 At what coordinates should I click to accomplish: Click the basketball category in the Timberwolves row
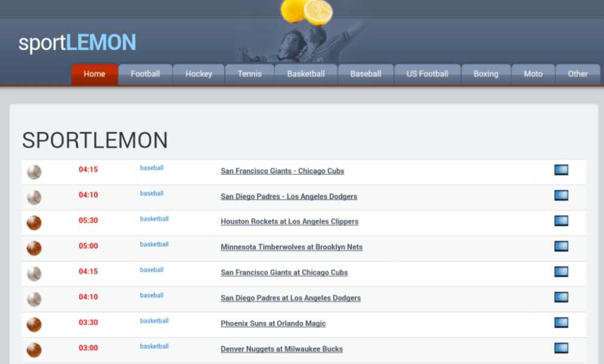[154, 244]
